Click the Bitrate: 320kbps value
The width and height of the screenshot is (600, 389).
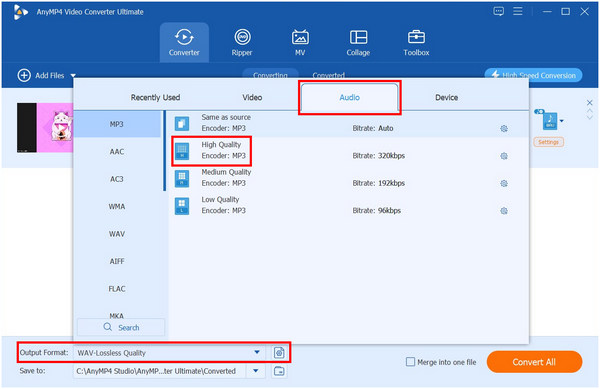378,156
